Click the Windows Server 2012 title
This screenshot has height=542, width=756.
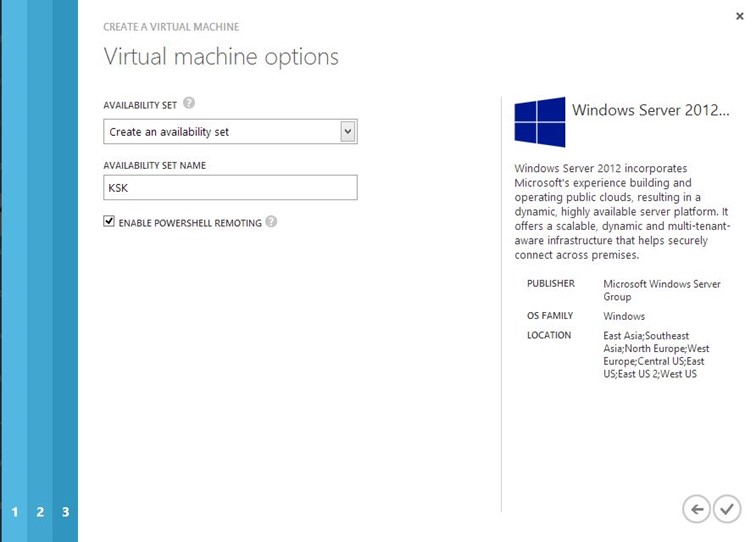tap(650, 110)
